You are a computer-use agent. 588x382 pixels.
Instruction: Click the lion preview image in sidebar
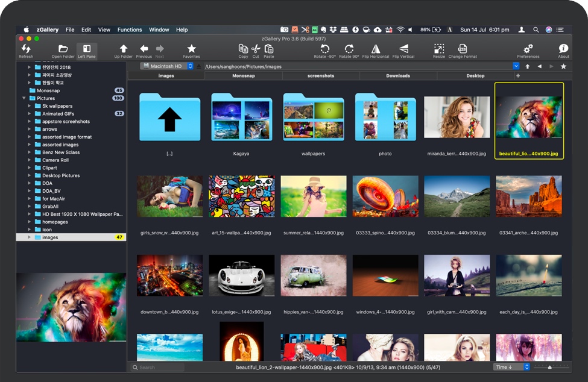(71, 307)
